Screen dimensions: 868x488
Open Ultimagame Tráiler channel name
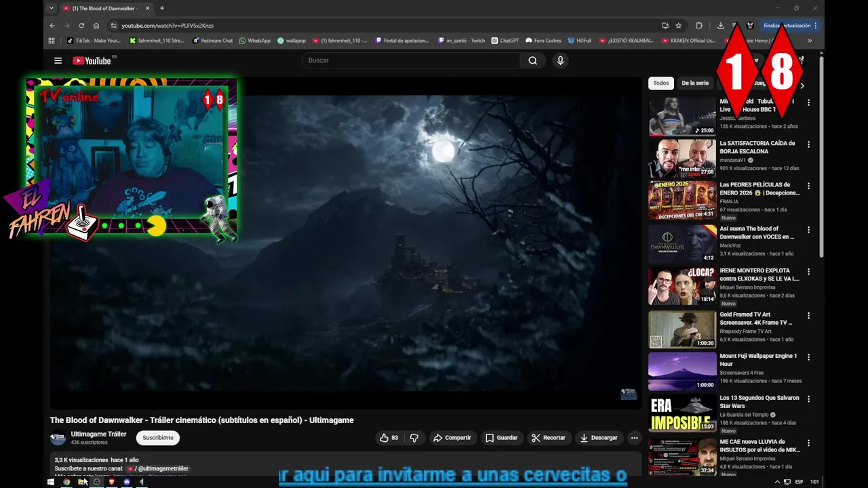[98, 434]
